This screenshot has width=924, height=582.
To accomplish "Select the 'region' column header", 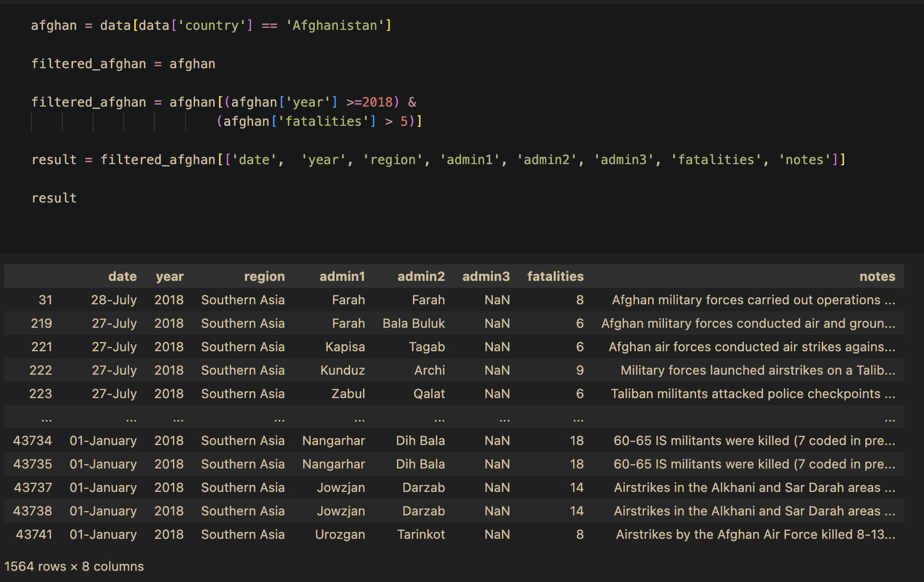I will (264, 276).
